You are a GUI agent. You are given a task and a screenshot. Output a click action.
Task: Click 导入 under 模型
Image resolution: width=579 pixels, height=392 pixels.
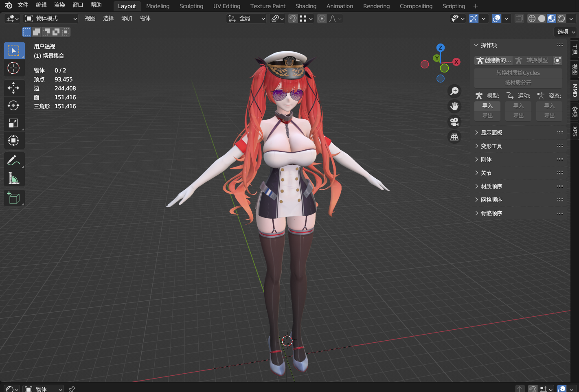point(487,106)
